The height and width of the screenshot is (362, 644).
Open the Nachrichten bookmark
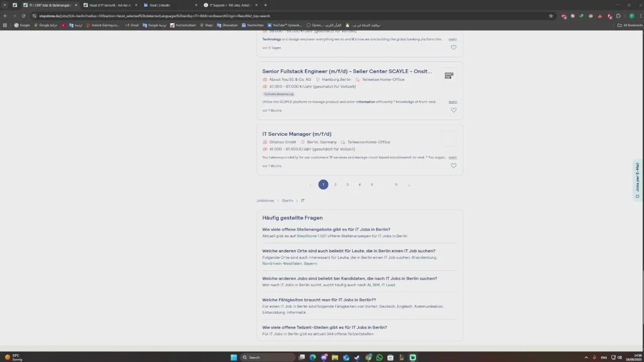[252, 25]
